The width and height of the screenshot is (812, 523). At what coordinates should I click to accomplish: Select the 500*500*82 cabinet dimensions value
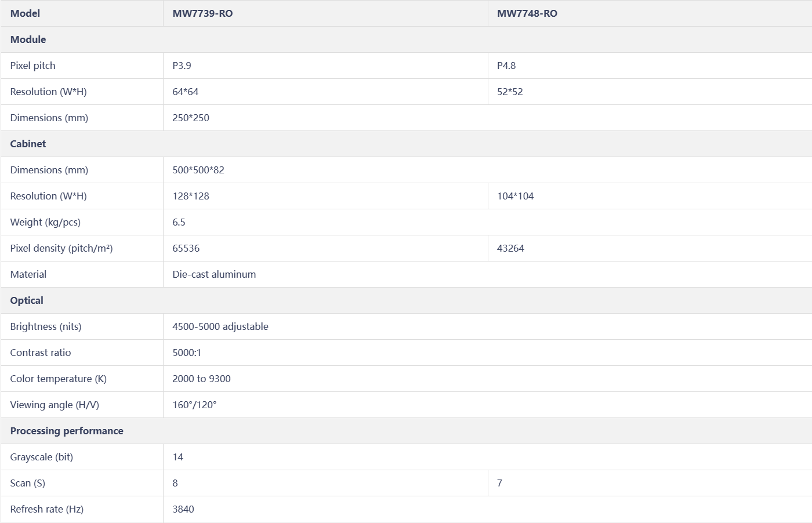pos(198,170)
